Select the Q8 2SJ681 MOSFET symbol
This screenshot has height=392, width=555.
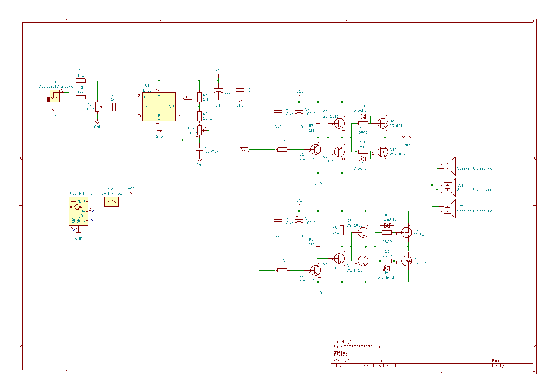pos(383,123)
